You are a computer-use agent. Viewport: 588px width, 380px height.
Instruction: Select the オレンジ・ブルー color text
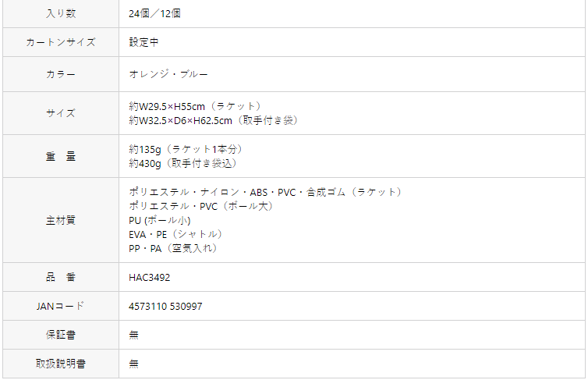click(x=168, y=74)
